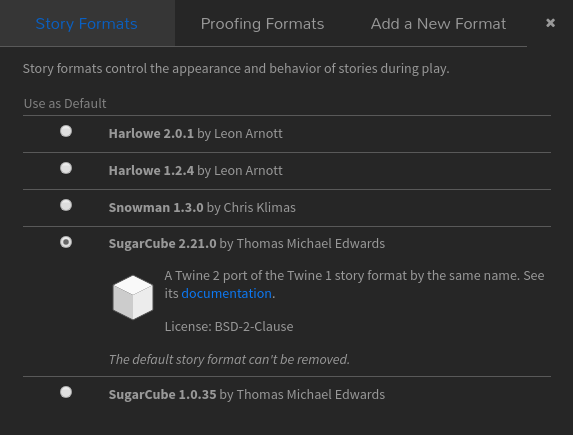Select Harlowe 2.0.1 as default format
573x435 pixels.
[66, 131]
